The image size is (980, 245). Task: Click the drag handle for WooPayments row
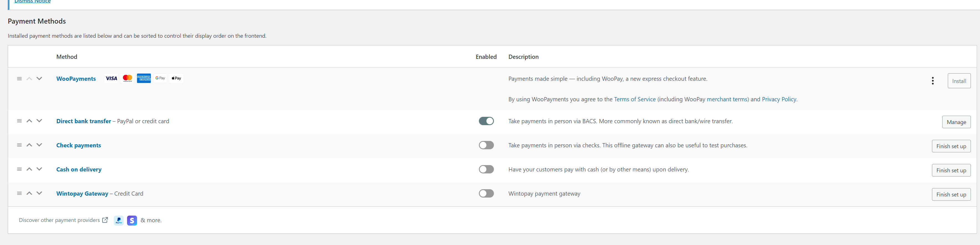(19, 79)
